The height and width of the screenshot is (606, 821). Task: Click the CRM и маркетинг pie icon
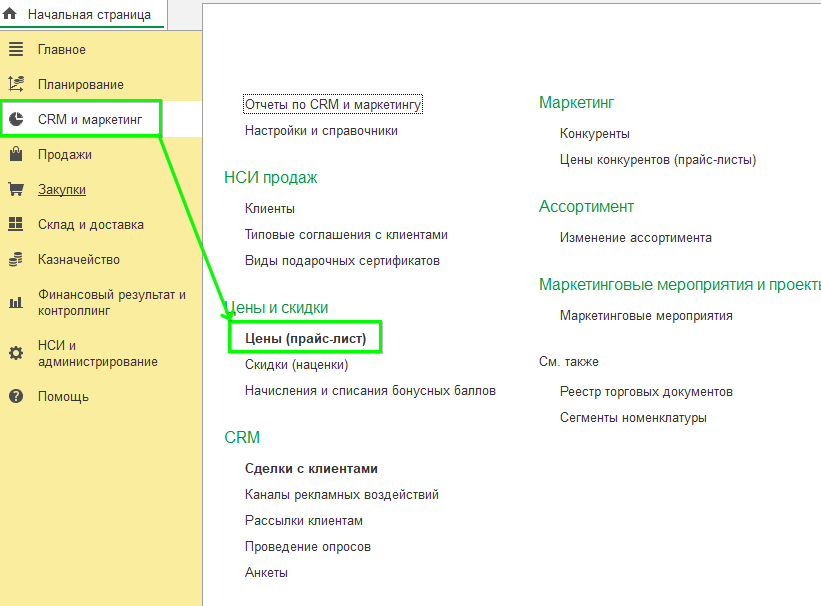[16, 119]
